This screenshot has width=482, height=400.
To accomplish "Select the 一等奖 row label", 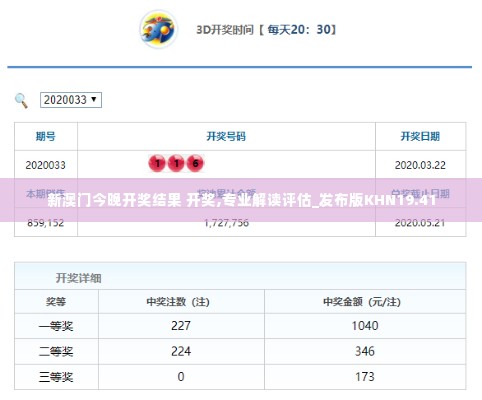I will (56, 326).
